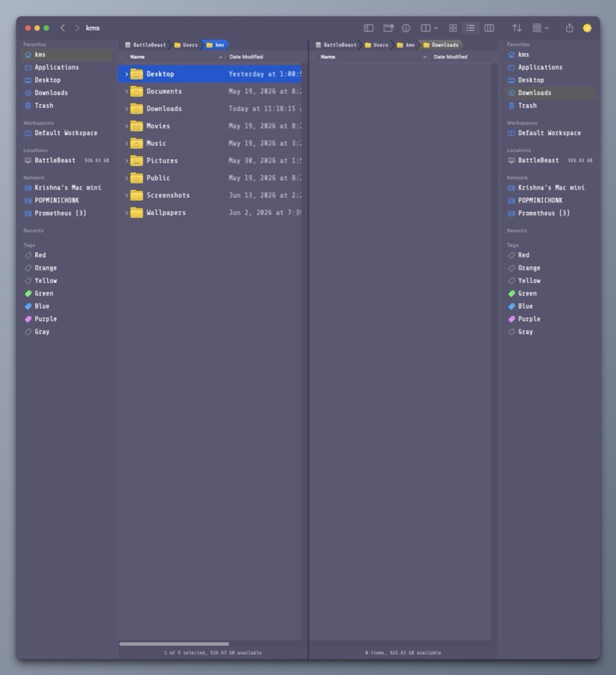Click the up-down sort arrows icon
The image size is (616, 675).
pos(517,28)
